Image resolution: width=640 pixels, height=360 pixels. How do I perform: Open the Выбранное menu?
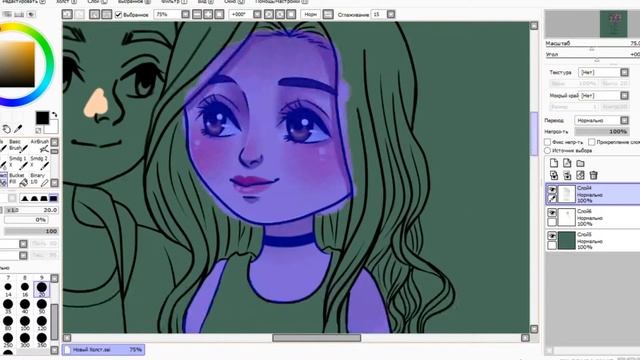click(x=134, y=2)
